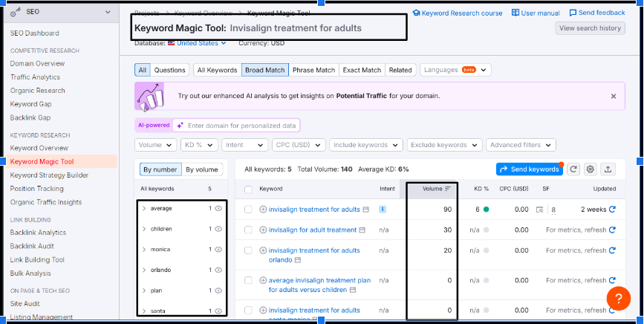
Task: Toggle eye icon for plan group
Action: click(218, 291)
